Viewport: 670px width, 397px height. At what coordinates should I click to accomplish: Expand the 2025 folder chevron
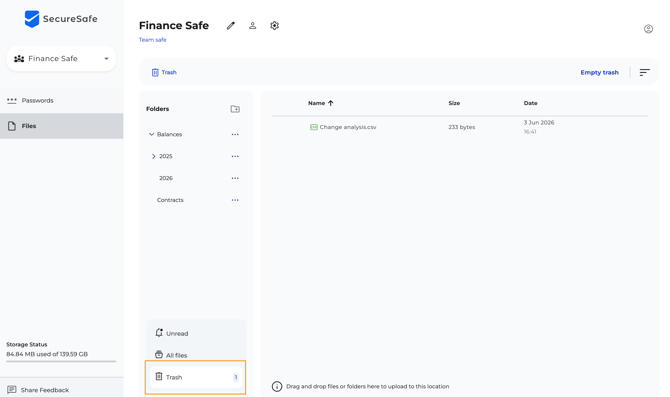coord(153,156)
